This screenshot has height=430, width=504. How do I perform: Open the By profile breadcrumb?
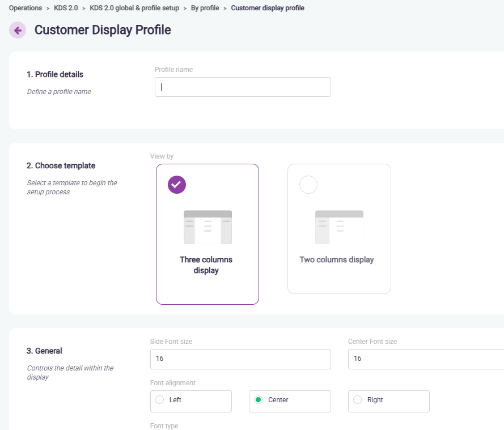pos(205,8)
